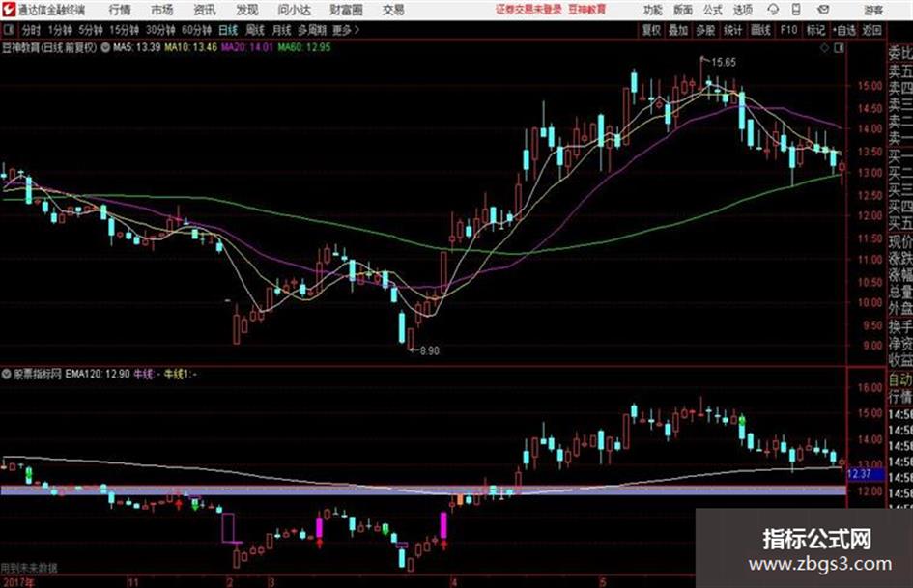Click the 2017年 timeline label

(x=18, y=581)
